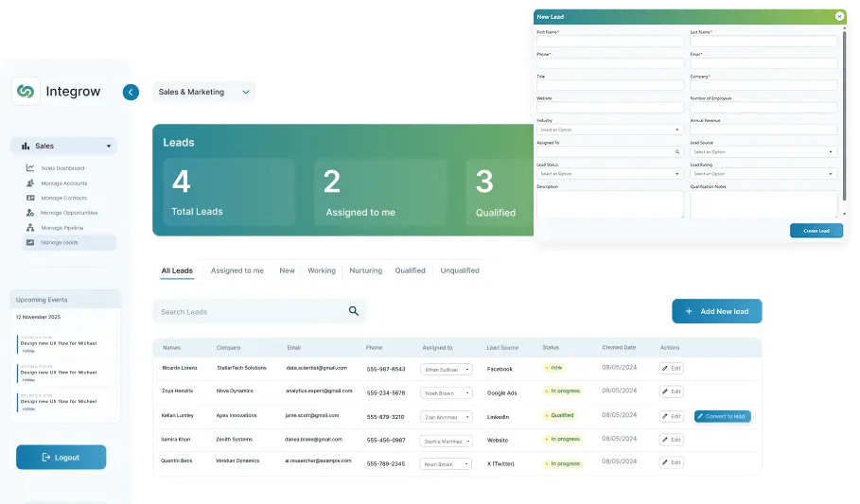This screenshot has width=860, height=504.
Task: Switch to the Qualified tab
Action: (410, 270)
